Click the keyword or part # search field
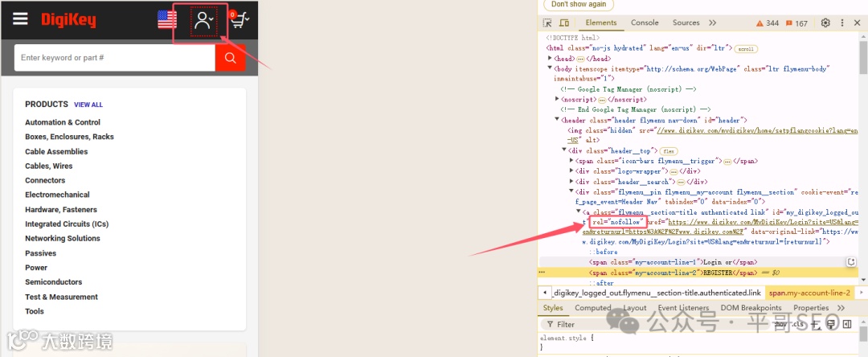This screenshot has width=868, height=357. click(115, 58)
